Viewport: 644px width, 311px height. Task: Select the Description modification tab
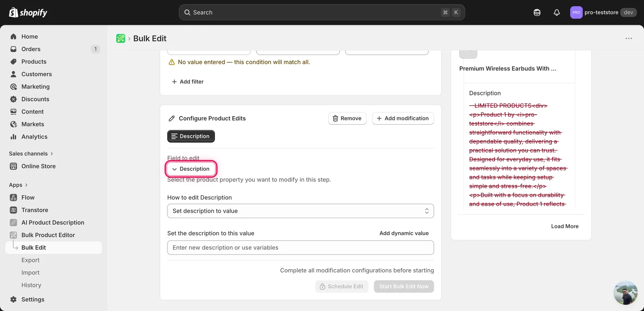click(x=191, y=136)
